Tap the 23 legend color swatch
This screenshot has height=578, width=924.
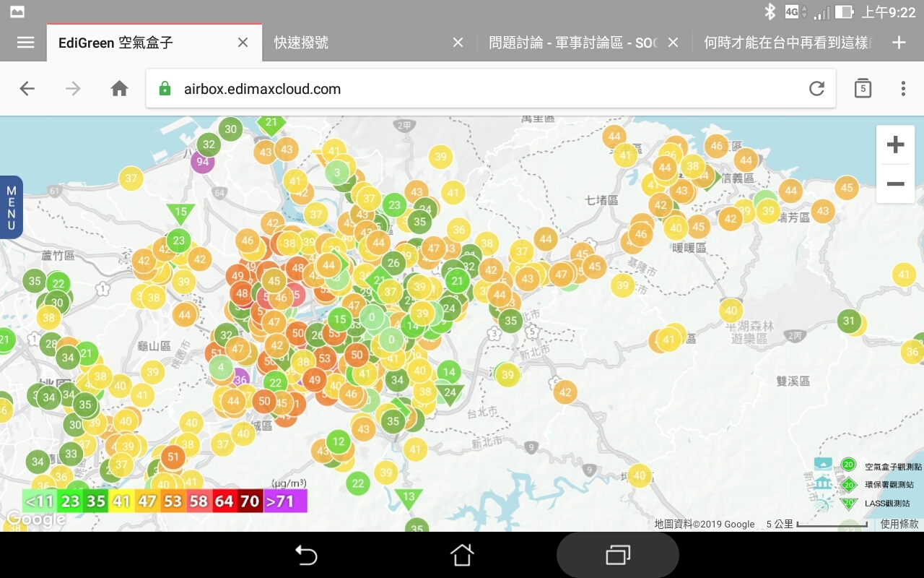click(70, 501)
